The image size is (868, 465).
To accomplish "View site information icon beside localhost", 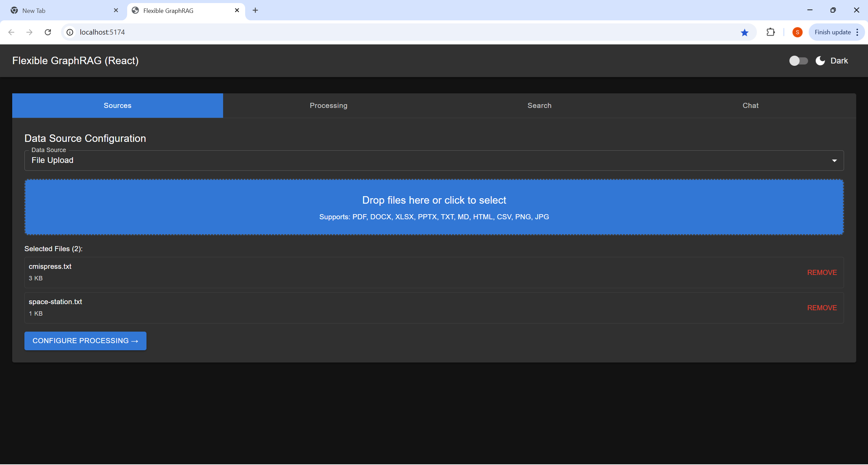I will 70,32.
